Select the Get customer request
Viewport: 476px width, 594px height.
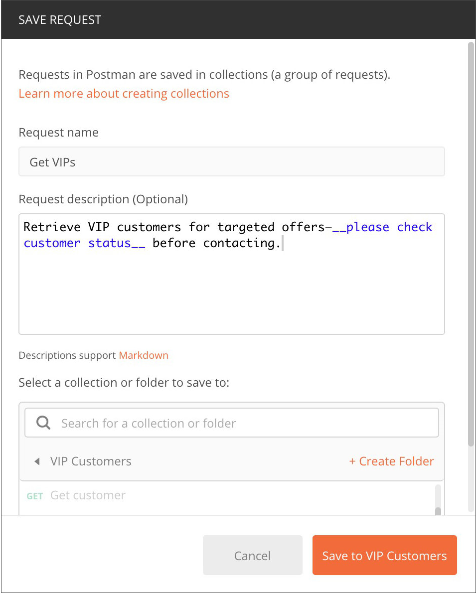pos(87,495)
